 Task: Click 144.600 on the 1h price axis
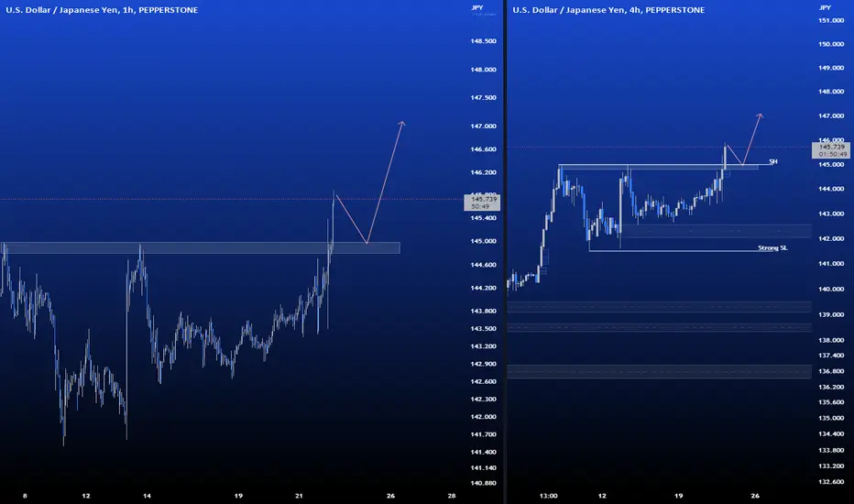[483, 265]
